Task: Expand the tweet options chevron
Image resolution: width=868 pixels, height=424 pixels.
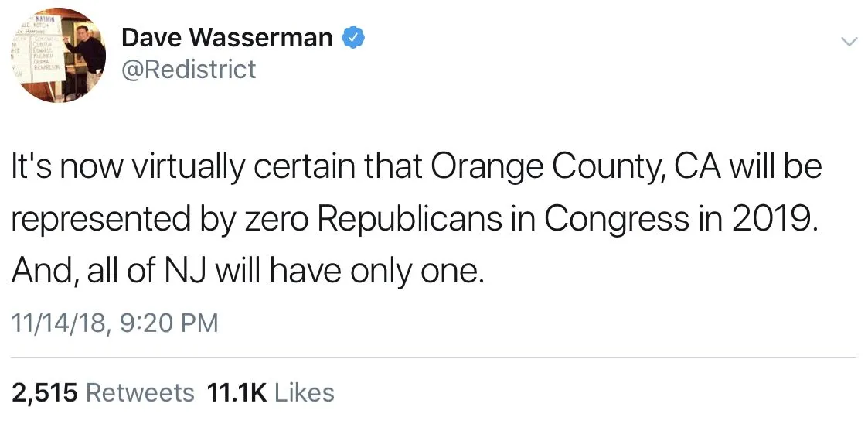Action: tap(848, 42)
